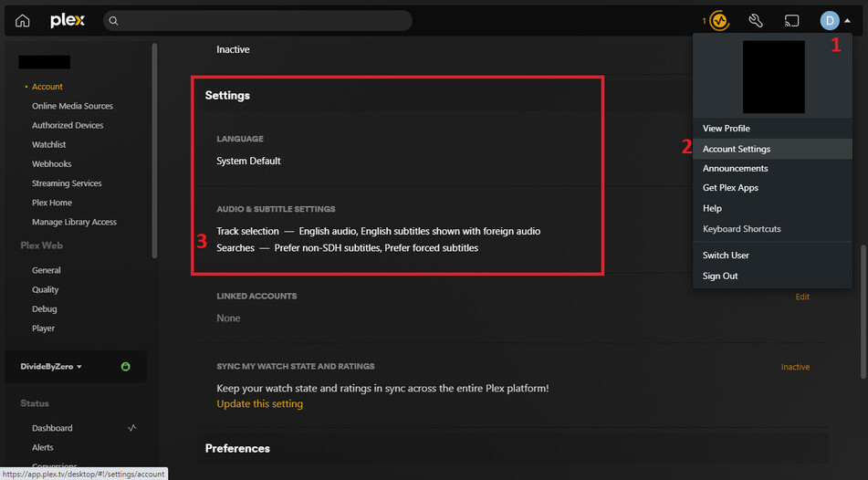Open the wrench Settings icon
The image size is (868, 480).
756,20
